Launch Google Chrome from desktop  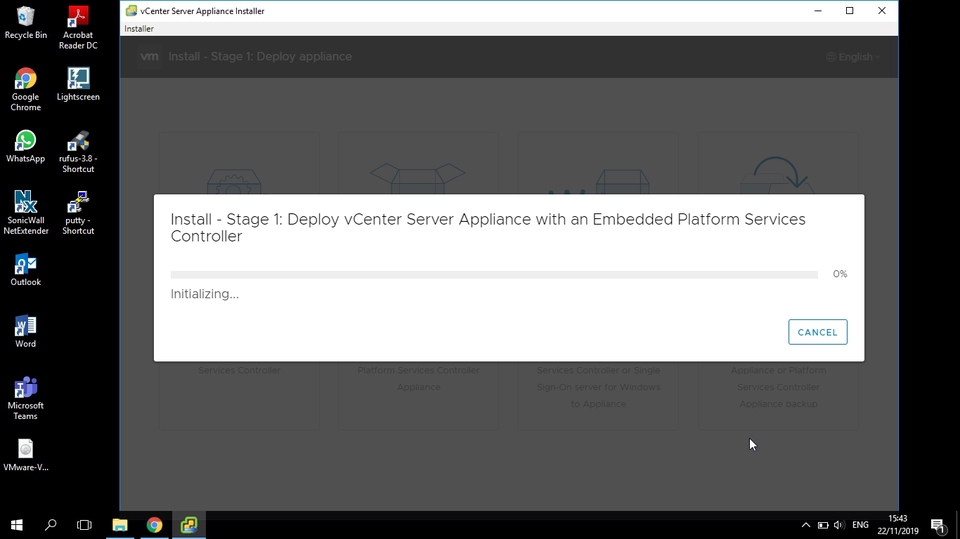[x=26, y=89]
